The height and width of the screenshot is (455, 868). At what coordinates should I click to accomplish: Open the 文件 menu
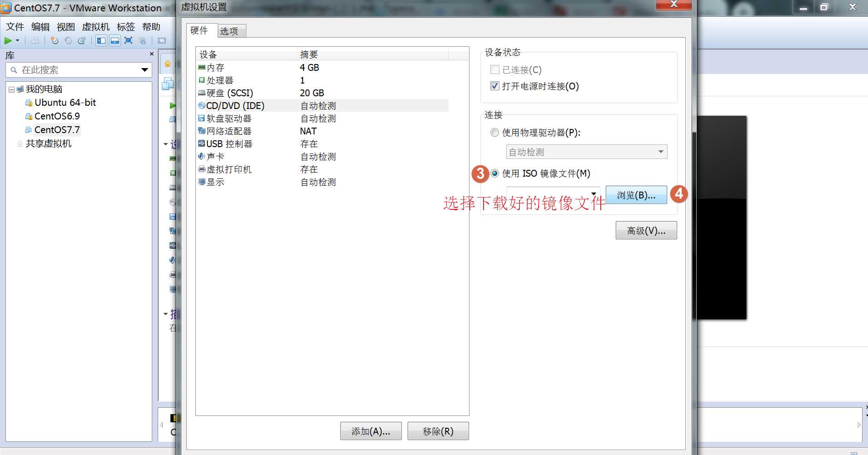tap(15, 27)
